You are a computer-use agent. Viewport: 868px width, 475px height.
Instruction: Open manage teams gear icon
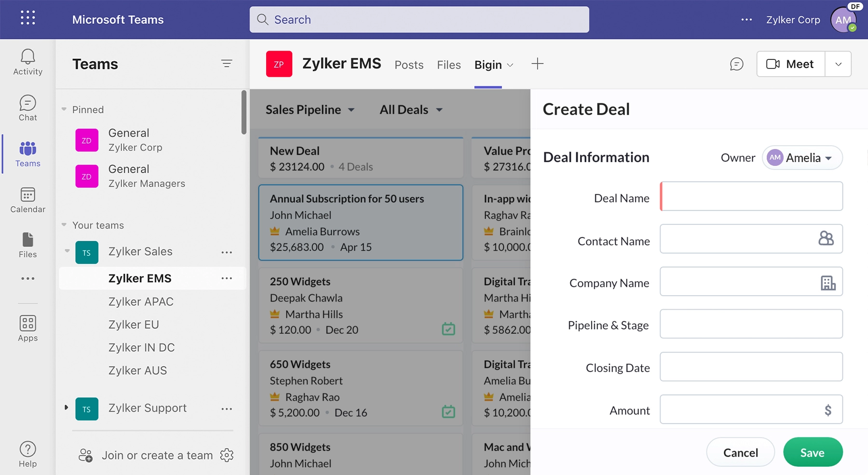point(227,455)
